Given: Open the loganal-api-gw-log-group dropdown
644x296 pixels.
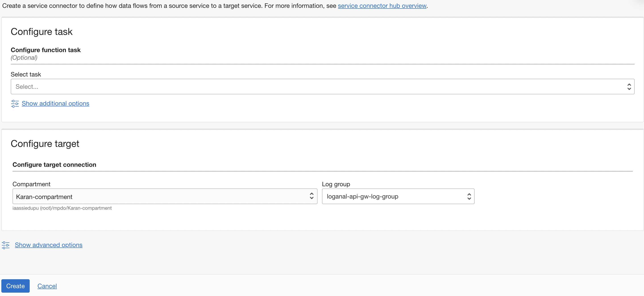Looking at the screenshot, I should [x=397, y=196].
